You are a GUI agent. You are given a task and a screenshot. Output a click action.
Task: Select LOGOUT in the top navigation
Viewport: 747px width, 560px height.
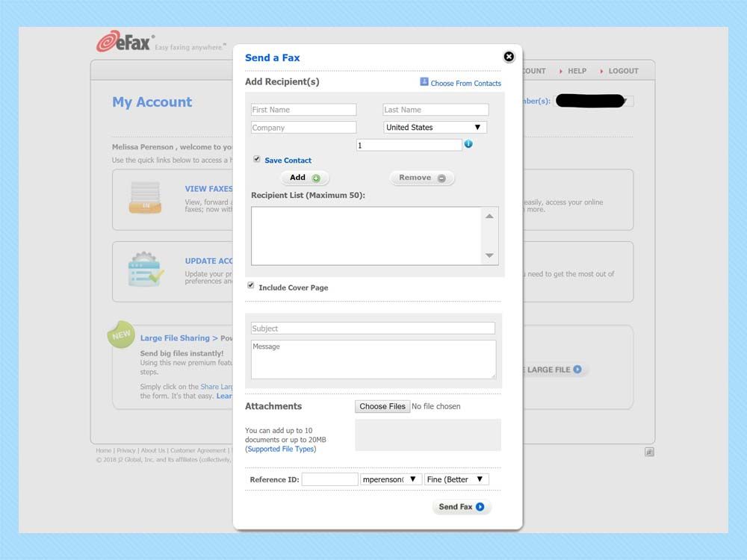point(623,71)
